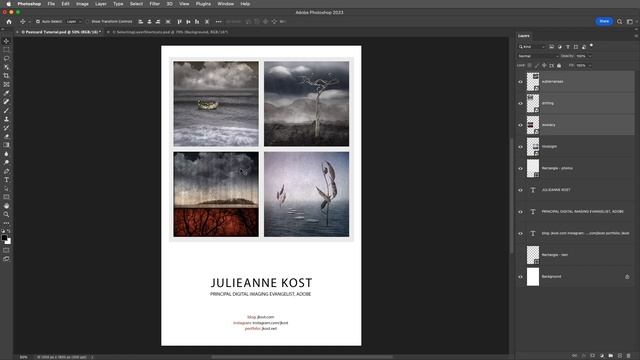Toggle visibility of the Background layer

(520, 277)
